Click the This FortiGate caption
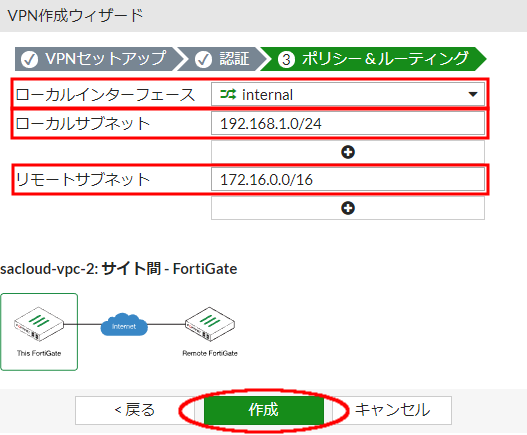This screenshot has height=435, width=527. (x=39, y=353)
